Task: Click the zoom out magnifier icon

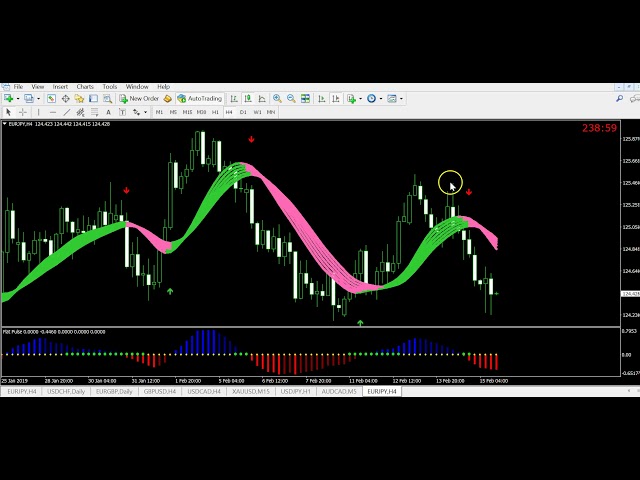Action: (x=291, y=99)
